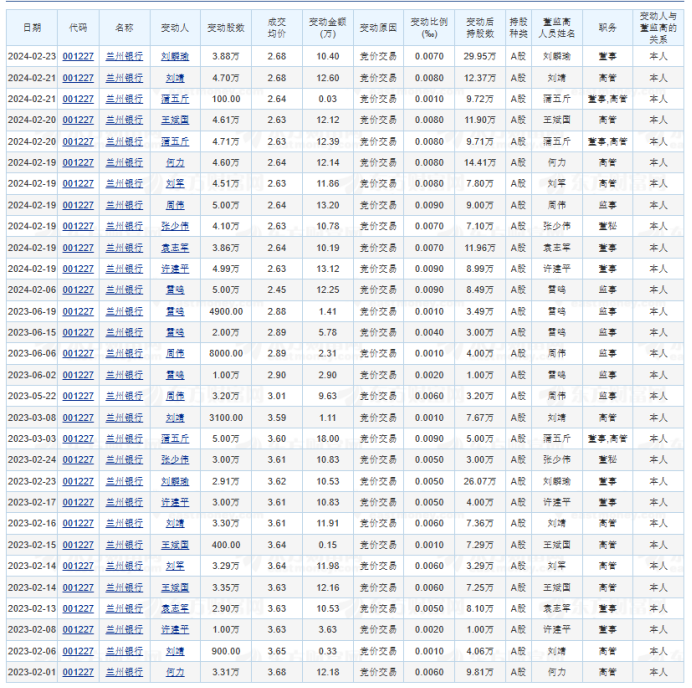The height and width of the screenshot is (688, 692).
Task: Open 兰州银行 link in row with 4.61万 shares
Action: [124, 120]
